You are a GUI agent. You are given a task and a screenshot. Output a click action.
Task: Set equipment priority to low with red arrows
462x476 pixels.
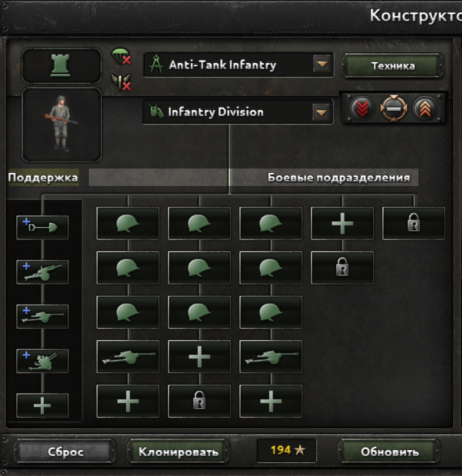pos(362,108)
